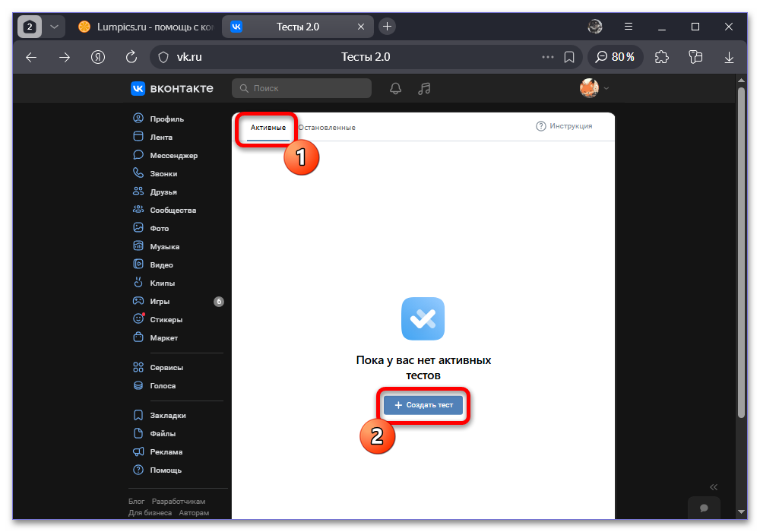The height and width of the screenshot is (532, 760).
Task: Collapse the side panel with double chevron
Action: coord(714,487)
